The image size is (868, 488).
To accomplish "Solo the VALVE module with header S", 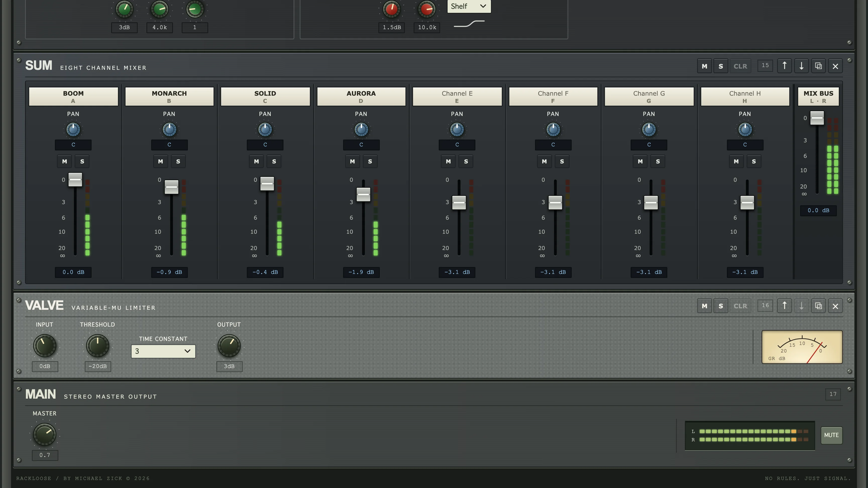I will click(721, 306).
